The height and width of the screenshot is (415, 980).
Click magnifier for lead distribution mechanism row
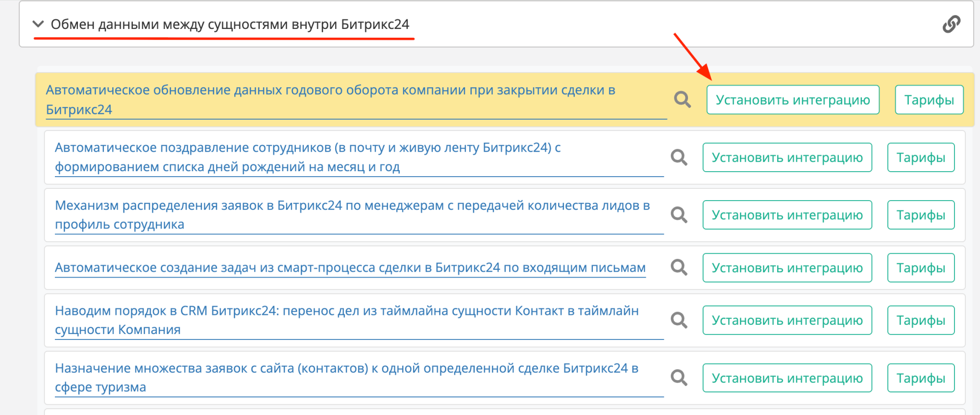679,215
